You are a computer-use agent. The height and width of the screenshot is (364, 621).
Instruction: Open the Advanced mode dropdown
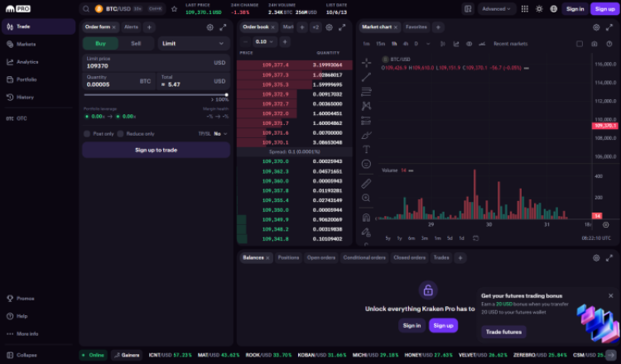[x=496, y=9]
